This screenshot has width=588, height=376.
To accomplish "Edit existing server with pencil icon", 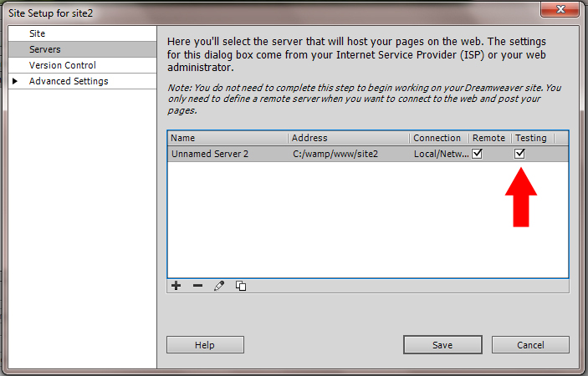I will (219, 286).
